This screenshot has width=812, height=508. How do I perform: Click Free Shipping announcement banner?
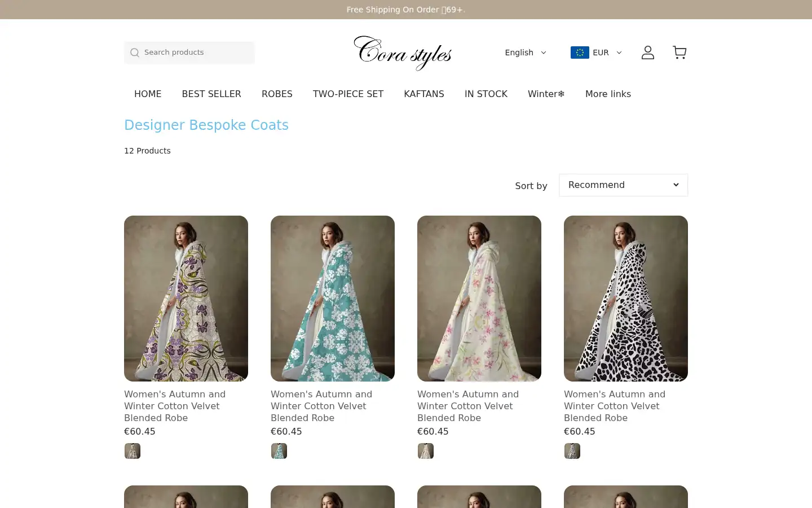click(406, 10)
